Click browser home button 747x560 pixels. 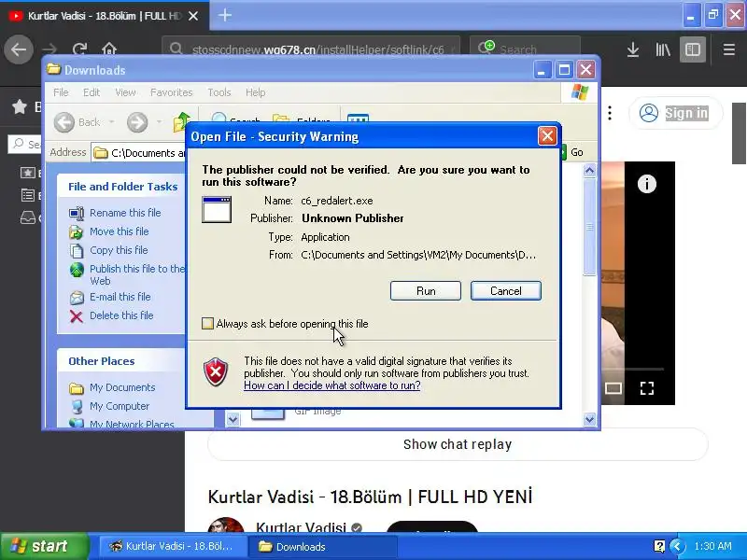pos(109,49)
